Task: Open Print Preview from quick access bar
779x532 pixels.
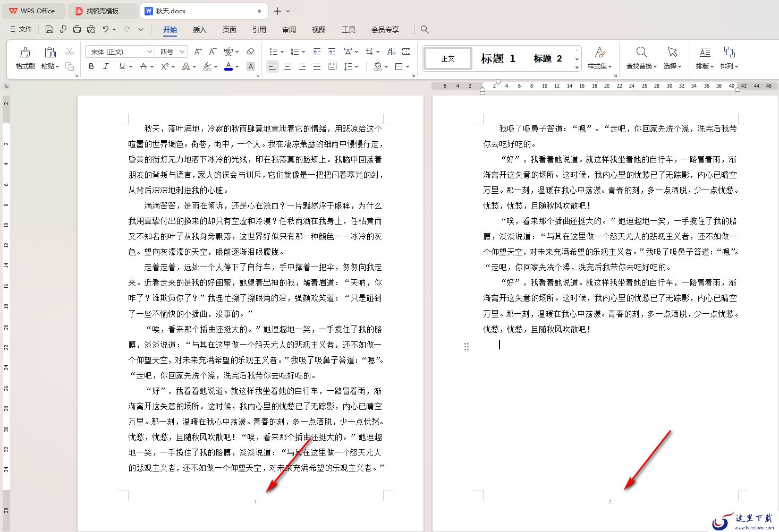Action: pos(91,30)
